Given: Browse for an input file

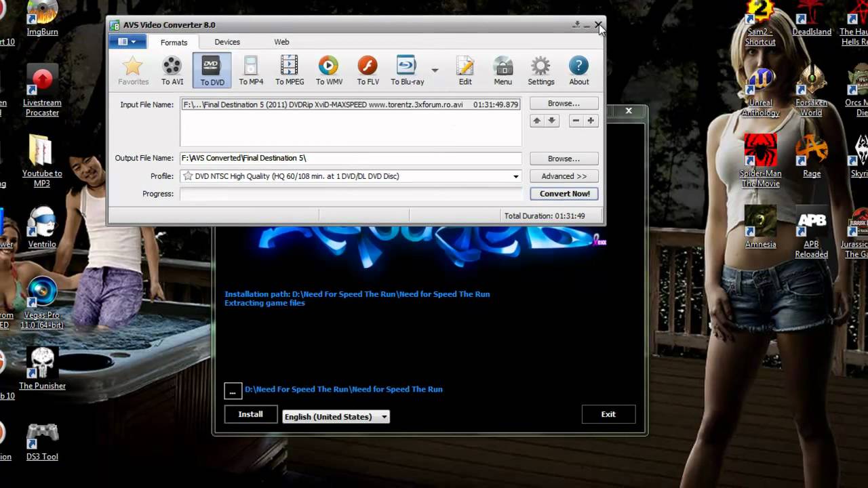Looking at the screenshot, I should pos(564,104).
